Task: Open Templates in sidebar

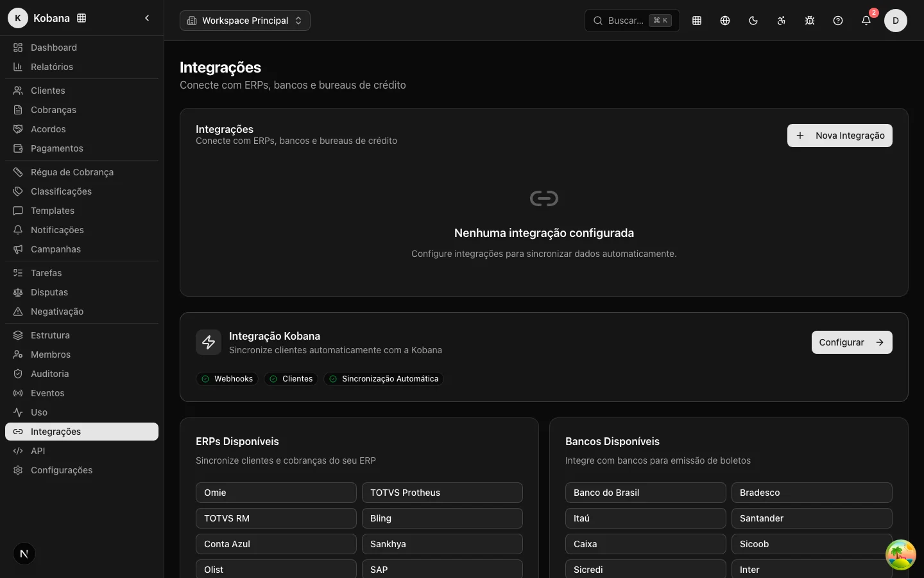Action: coord(81,211)
